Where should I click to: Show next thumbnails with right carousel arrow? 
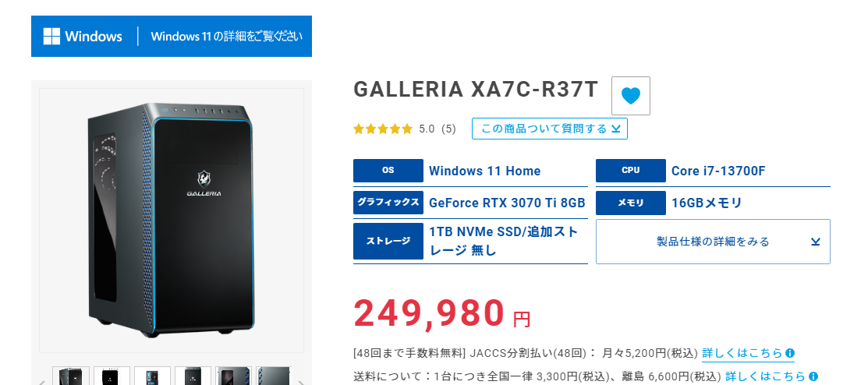point(300,380)
